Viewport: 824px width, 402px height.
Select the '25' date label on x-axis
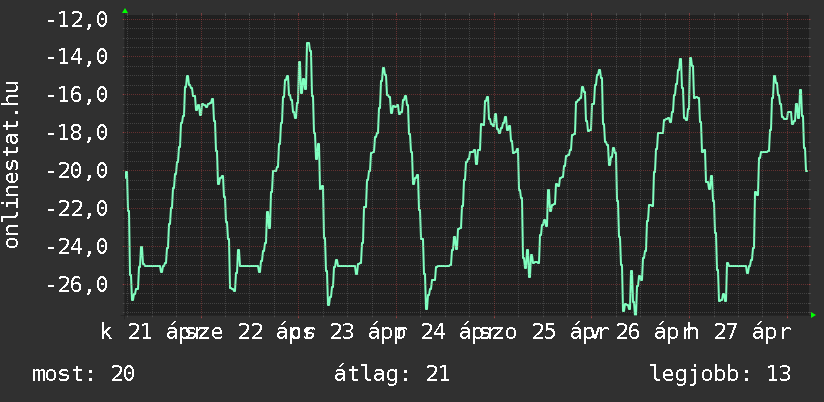tap(544, 331)
